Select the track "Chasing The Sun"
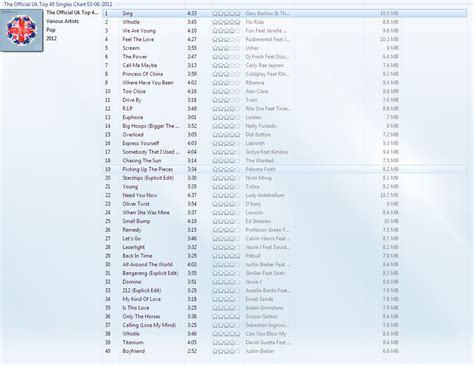The height and width of the screenshot is (365, 474). click(142, 161)
